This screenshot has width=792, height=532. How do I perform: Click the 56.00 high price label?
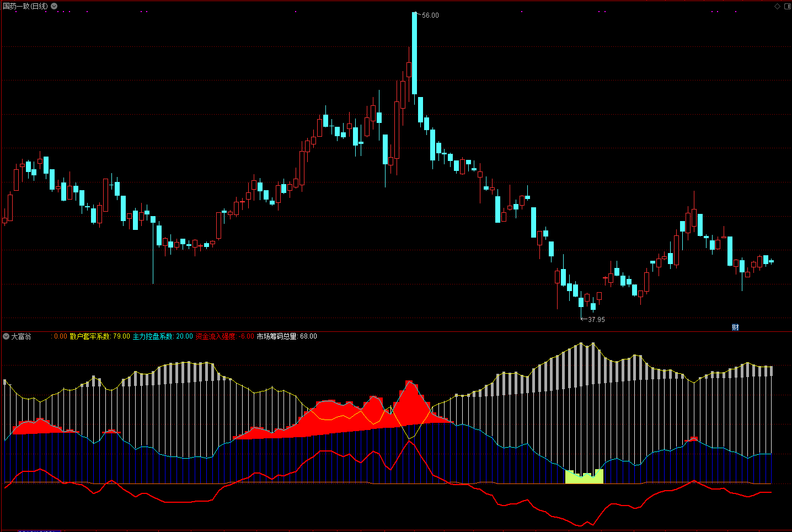(x=430, y=15)
